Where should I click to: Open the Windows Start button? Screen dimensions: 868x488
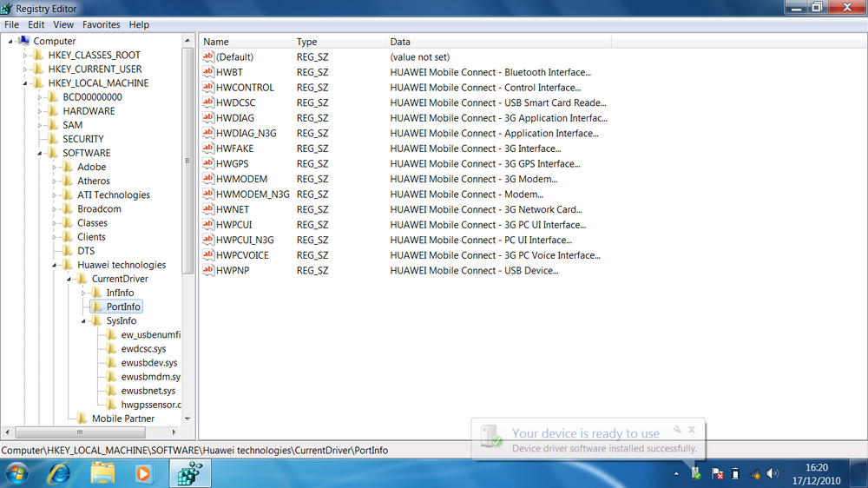pyautogui.click(x=16, y=474)
